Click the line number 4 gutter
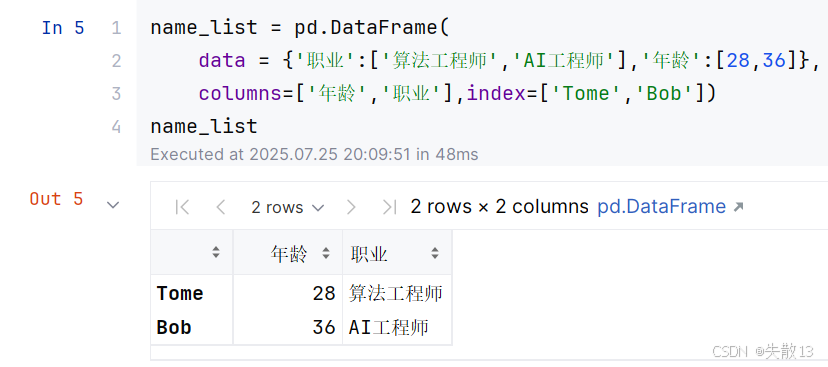This screenshot has width=828, height=367. [x=116, y=127]
